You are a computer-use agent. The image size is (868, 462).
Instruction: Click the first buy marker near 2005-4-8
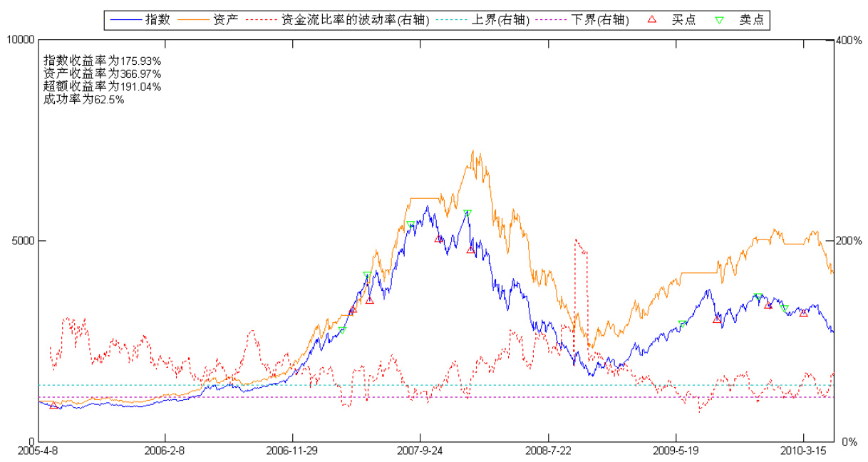tap(54, 406)
